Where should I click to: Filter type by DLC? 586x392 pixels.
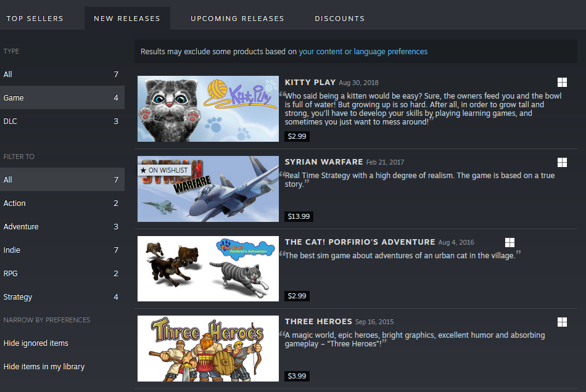click(x=62, y=121)
